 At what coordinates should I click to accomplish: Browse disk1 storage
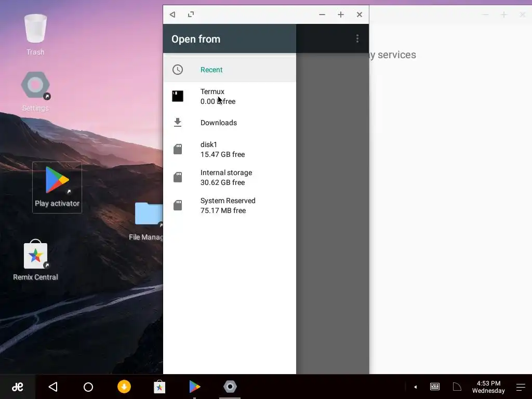tap(229, 149)
